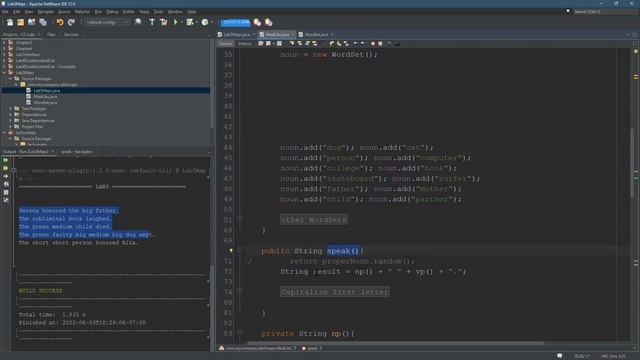Click the Undo arrow icon
Viewport: 640px width, 360px height.
pos(60,22)
